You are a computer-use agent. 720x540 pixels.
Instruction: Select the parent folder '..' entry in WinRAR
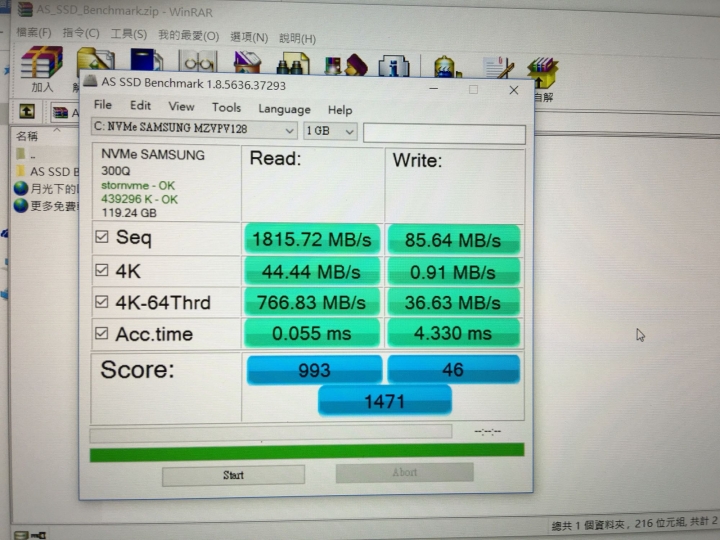pos(26,154)
